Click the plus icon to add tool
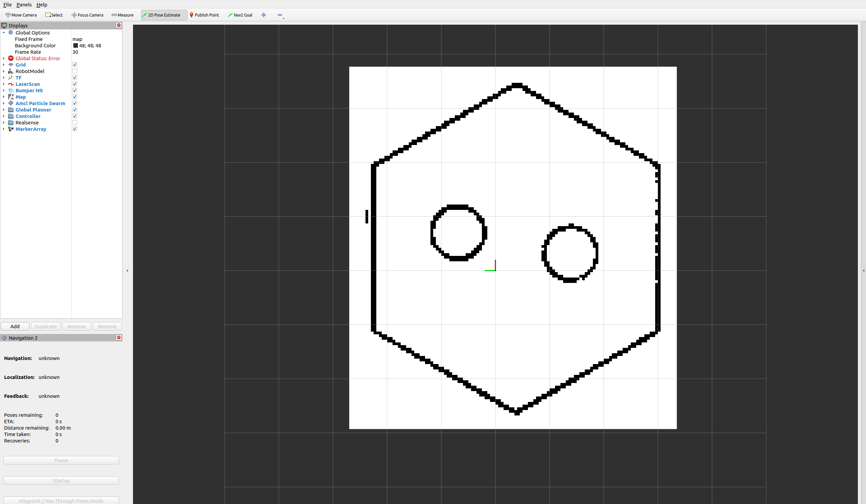Screen dimensions: 866x504 click(264, 15)
